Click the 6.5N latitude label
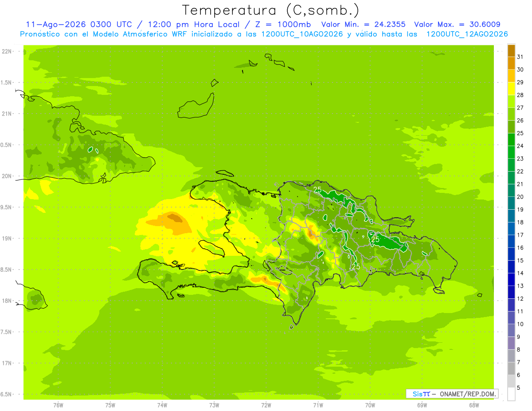 coord(6,394)
